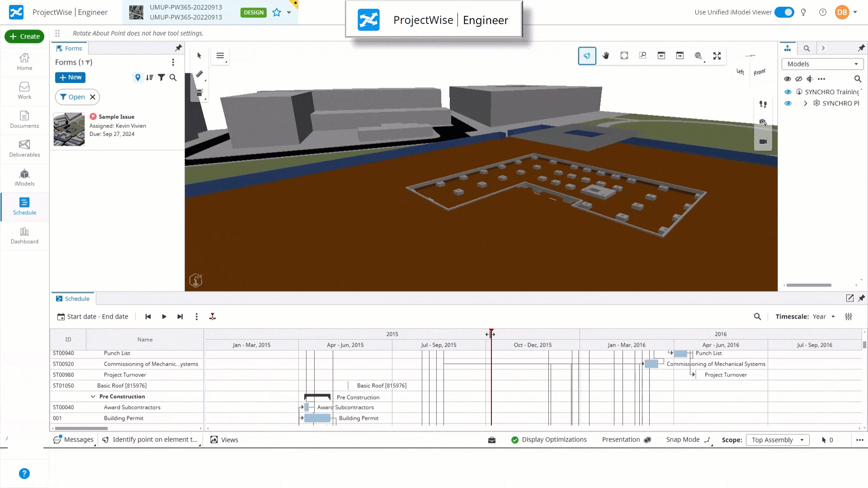The height and width of the screenshot is (488, 868).
Task: Expand the Pre Construction schedule group
Action: tap(93, 396)
